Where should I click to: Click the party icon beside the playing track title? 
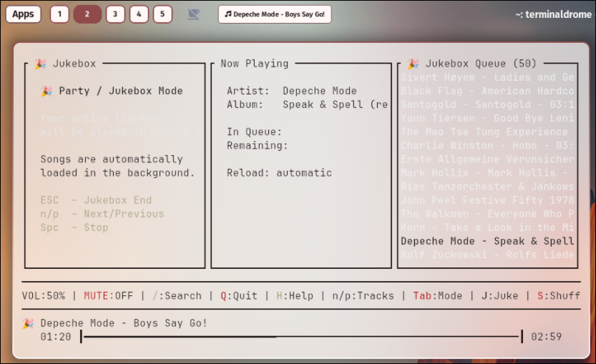click(28, 323)
